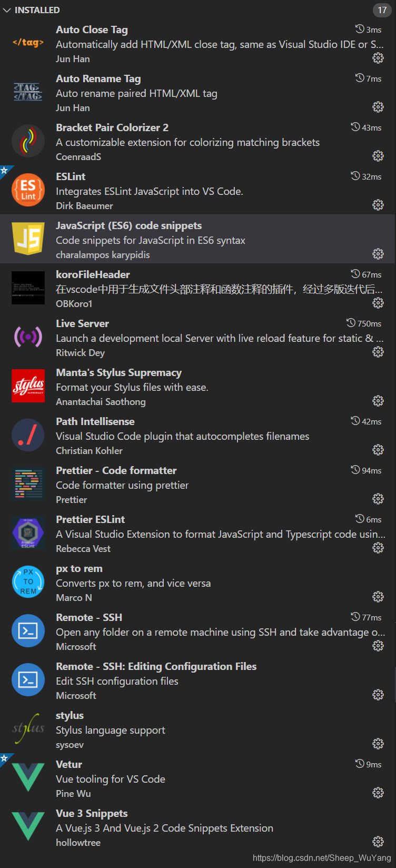Select JavaScript (ES6) code snippets title
This screenshot has height=868, width=396.
(129, 225)
